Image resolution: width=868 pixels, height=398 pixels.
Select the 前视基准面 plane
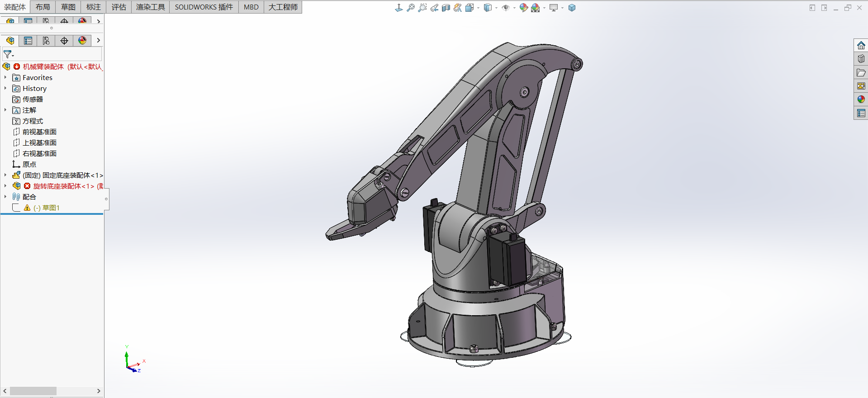click(39, 132)
